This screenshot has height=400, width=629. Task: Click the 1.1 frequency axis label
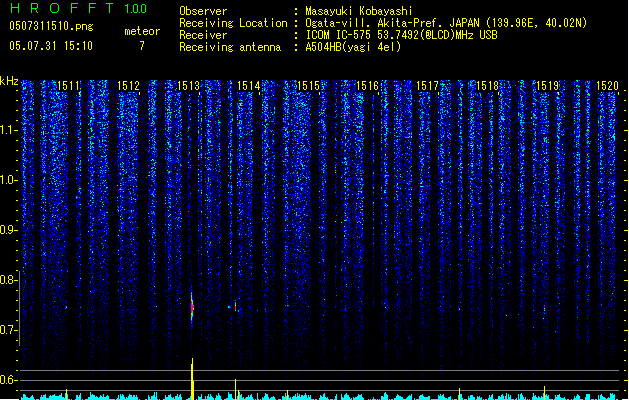(8, 130)
